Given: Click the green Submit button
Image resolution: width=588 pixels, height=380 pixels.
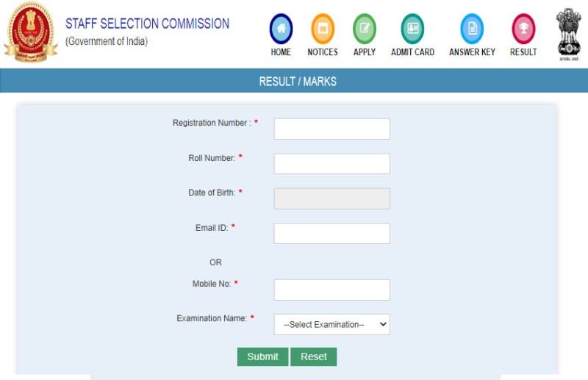Looking at the screenshot, I should point(262,356).
